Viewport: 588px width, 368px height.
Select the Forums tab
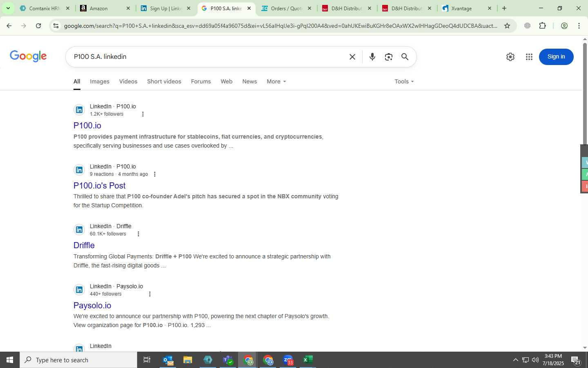pyautogui.click(x=201, y=81)
